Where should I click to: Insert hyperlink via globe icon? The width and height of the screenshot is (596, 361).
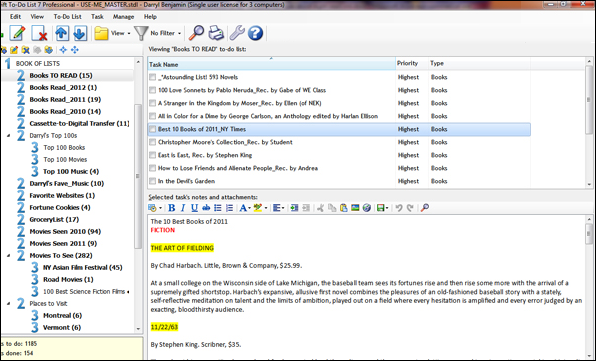tap(367, 207)
